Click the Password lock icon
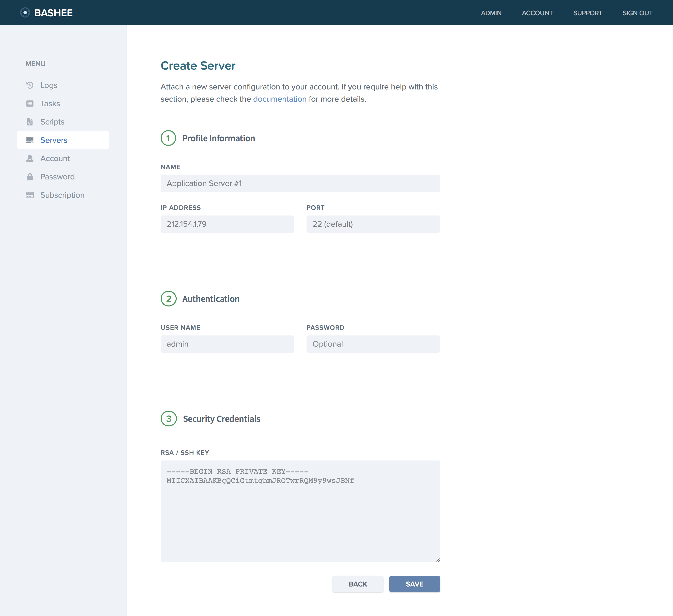 [30, 177]
